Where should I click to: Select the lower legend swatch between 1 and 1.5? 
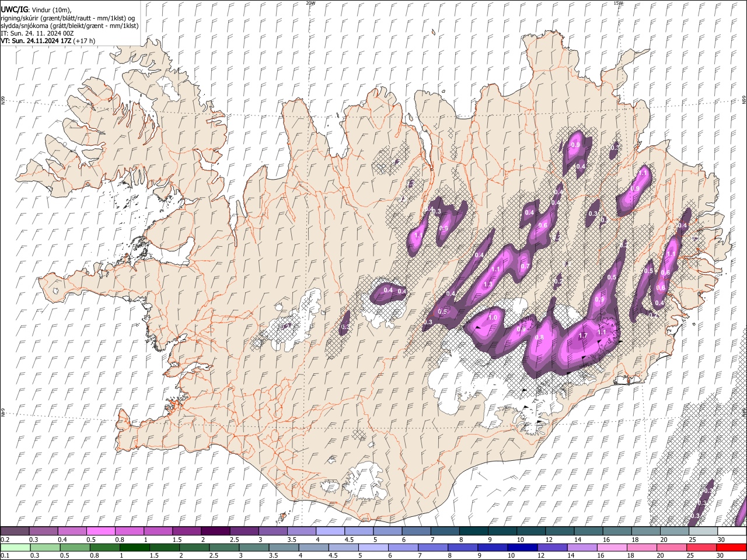[135, 547]
